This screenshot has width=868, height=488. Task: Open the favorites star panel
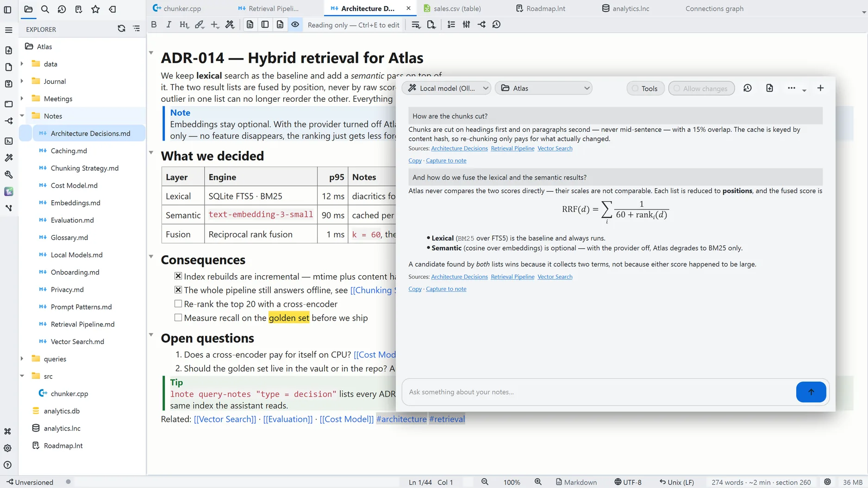pyautogui.click(x=95, y=9)
